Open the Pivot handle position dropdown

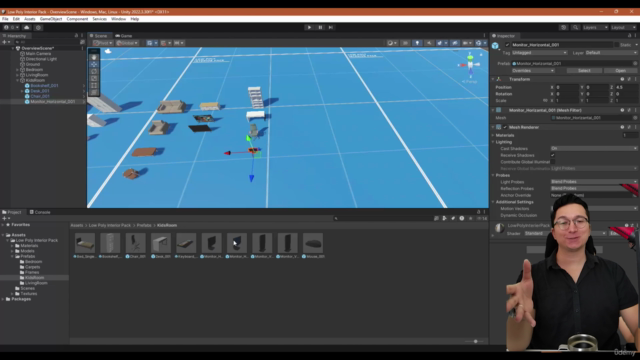pyautogui.click(x=102, y=43)
